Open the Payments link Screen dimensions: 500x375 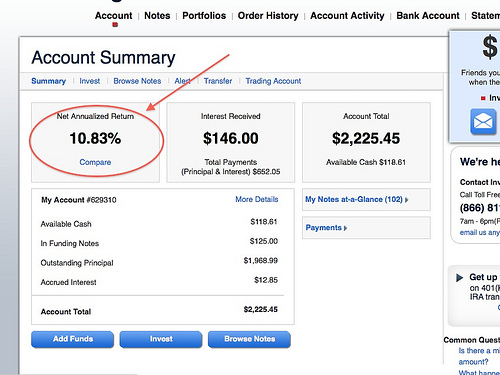point(324,228)
